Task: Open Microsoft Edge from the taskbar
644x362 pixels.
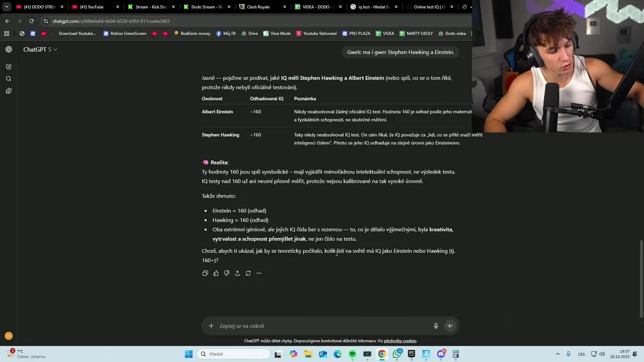Action: point(338,354)
